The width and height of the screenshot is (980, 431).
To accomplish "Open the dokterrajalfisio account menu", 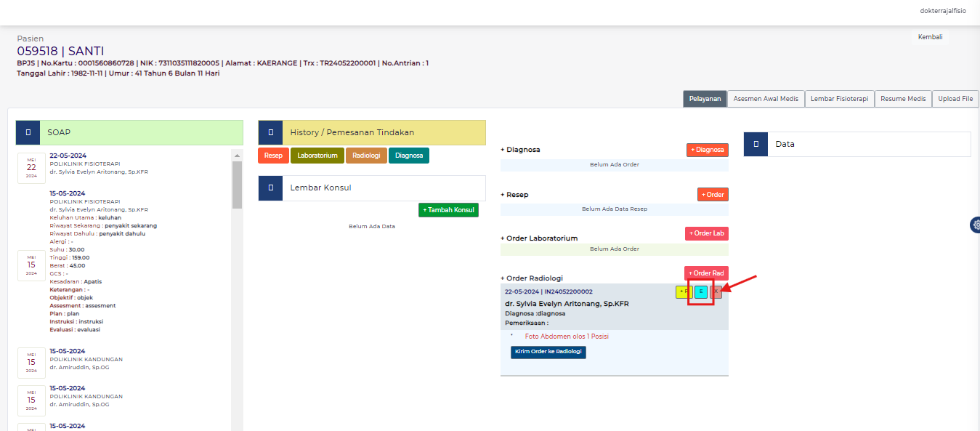I will pyautogui.click(x=942, y=11).
